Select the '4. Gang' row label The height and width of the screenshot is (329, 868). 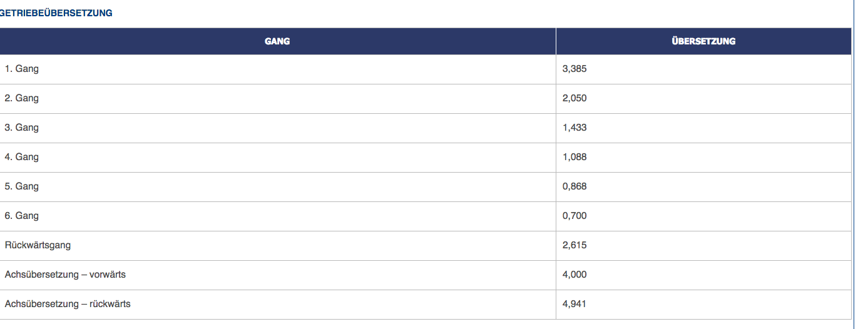click(22, 157)
